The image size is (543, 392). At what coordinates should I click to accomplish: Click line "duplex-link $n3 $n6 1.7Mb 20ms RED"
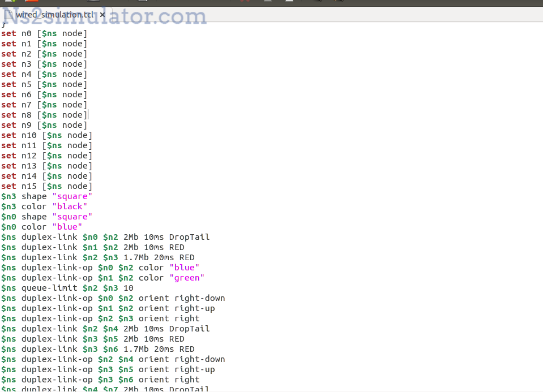coord(97,349)
